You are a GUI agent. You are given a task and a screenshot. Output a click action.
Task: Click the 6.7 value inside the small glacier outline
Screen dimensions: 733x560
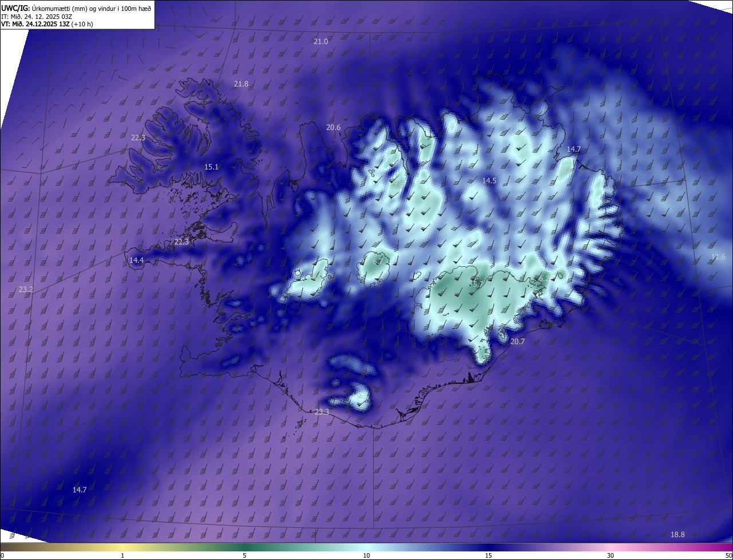click(379, 262)
